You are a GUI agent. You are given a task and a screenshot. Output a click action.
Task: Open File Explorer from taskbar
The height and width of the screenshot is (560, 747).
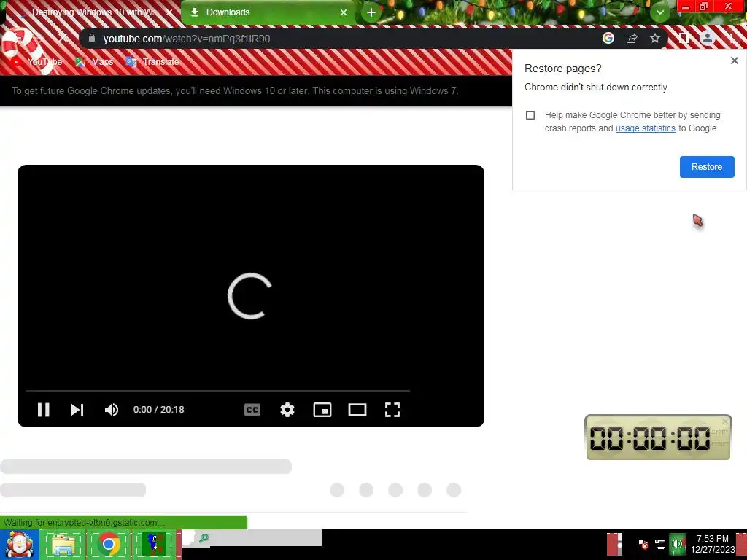[x=63, y=545]
